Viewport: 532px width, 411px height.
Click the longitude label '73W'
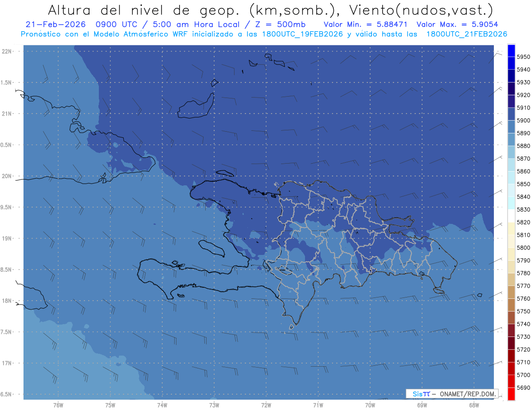214,405
